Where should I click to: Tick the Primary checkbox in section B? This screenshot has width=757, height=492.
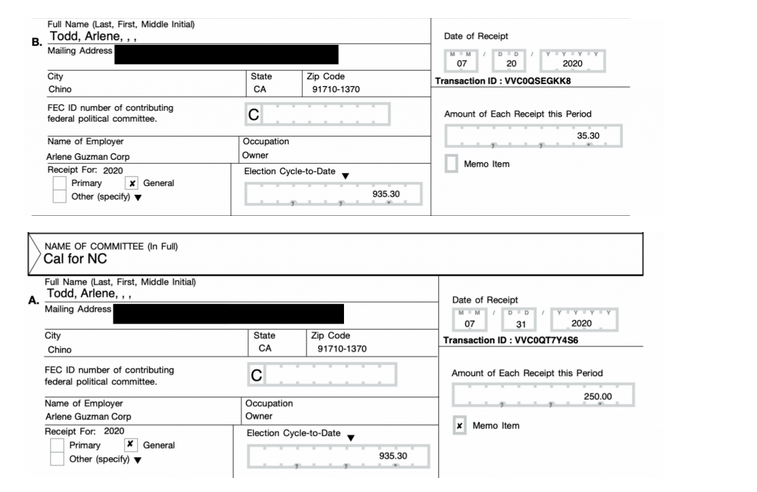tap(59, 183)
